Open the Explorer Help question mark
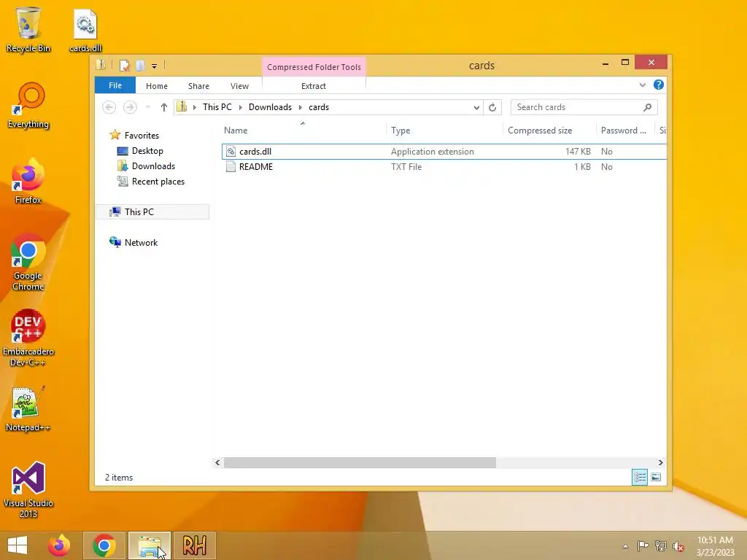 659,85
